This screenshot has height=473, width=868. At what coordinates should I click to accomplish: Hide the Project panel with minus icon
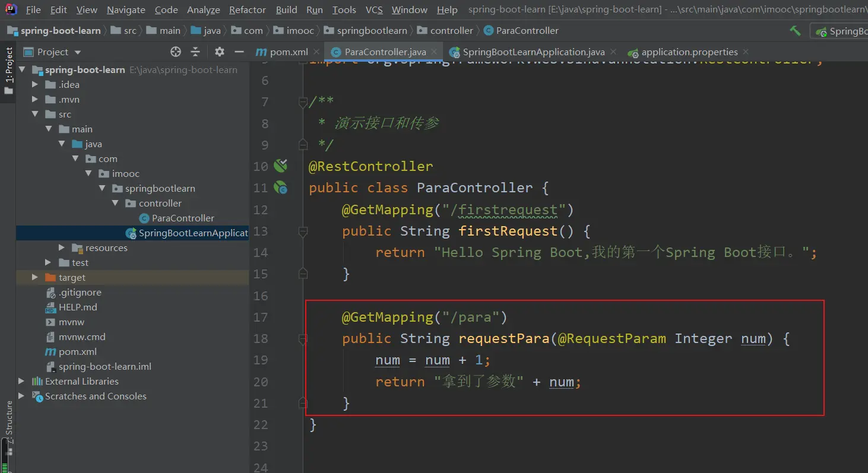(x=239, y=52)
